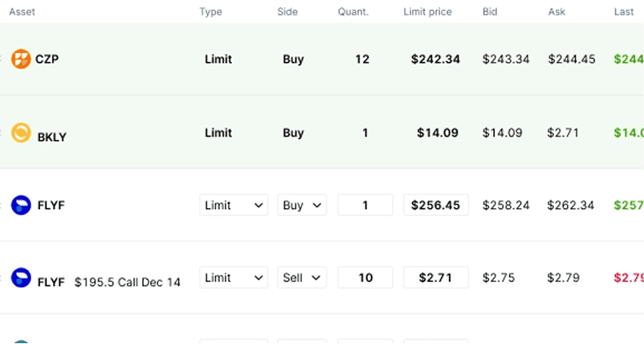Click the FLYF call option icon
The height and width of the screenshot is (344, 644).
pyautogui.click(x=22, y=278)
